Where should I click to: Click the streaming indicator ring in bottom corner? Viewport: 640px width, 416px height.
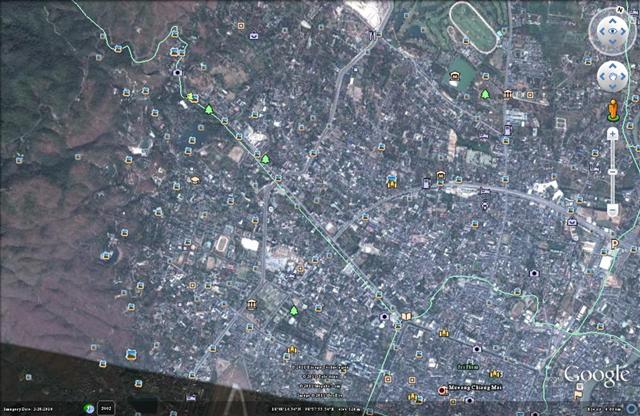point(632,408)
